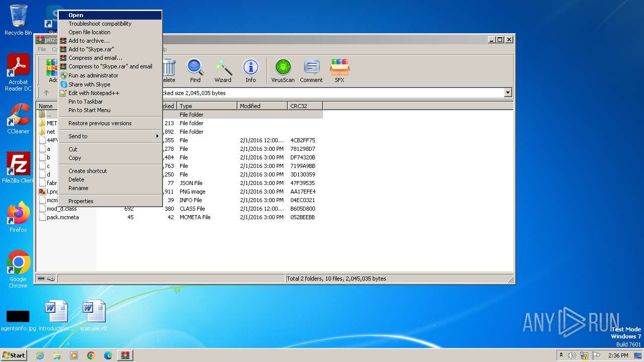Click the Delete trash icon in toolbar
644x362 pixels.
[169, 71]
